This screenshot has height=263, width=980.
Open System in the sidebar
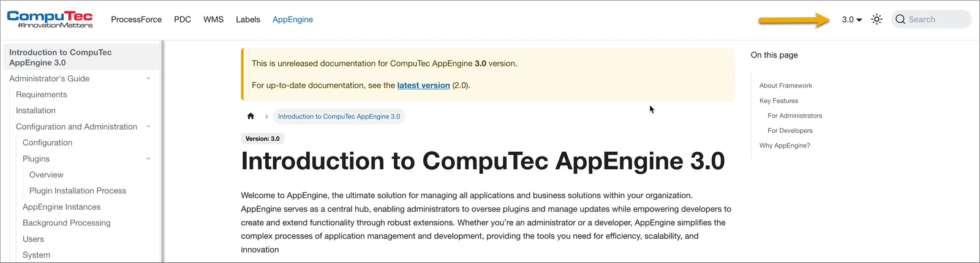point(36,255)
